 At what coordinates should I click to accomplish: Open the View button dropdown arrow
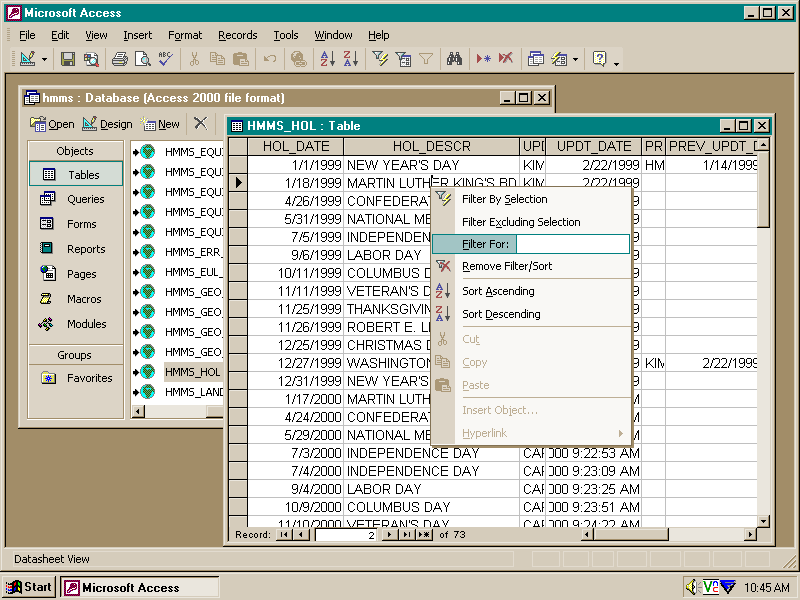tap(44, 60)
